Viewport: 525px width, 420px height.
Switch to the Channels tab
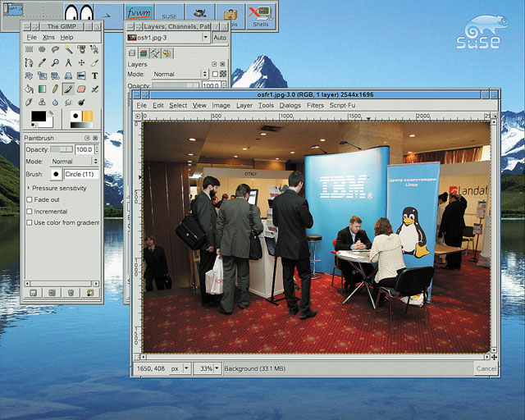pyautogui.click(x=144, y=53)
